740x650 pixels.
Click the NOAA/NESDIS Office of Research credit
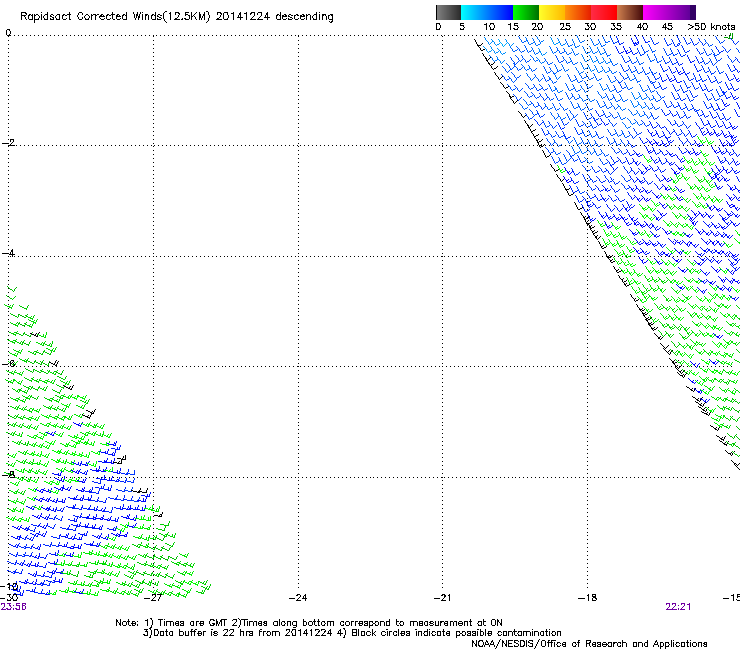589,644
